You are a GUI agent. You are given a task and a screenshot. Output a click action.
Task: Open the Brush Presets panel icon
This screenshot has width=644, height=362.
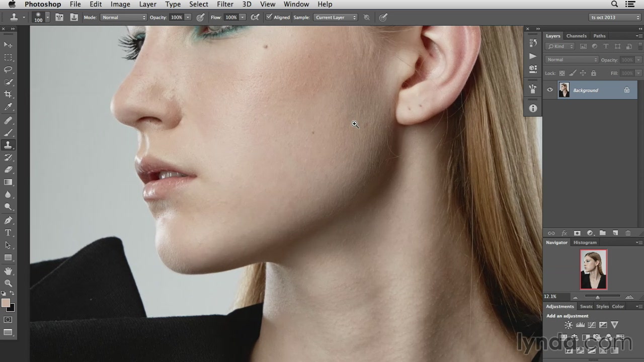(x=533, y=89)
